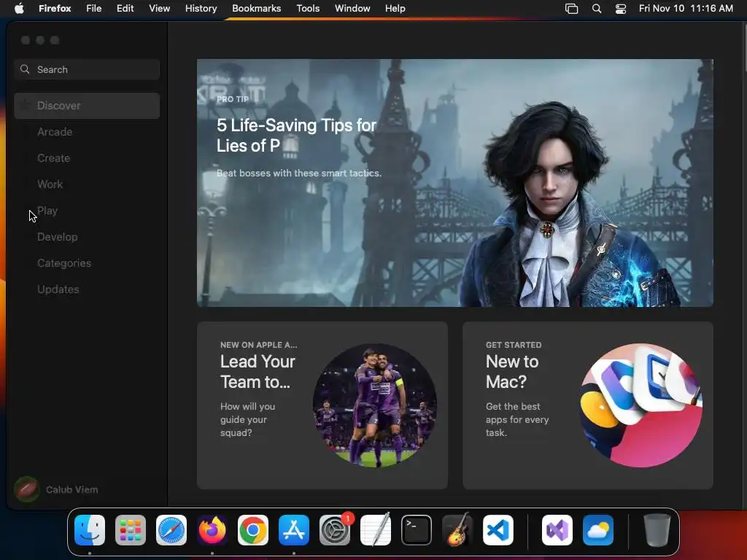Browse Categories in the sidebar
The width and height of the screenshot is (747, 560).
pyautogui.click(x=87, y=262)
